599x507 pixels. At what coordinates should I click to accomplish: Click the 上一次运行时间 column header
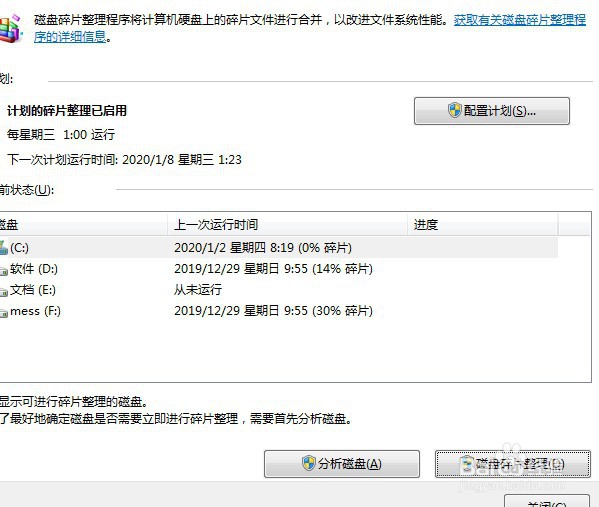click(287, 225)
